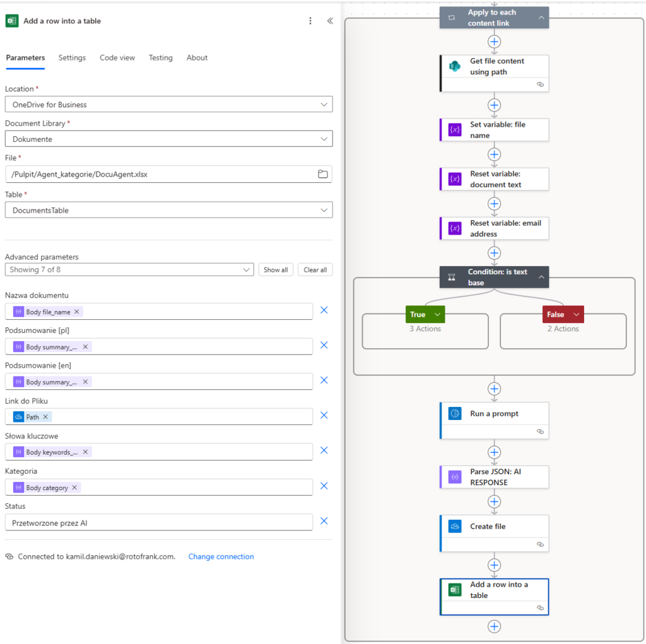
Task: Open the three-dot more options menu
Action: click(310, 21)
